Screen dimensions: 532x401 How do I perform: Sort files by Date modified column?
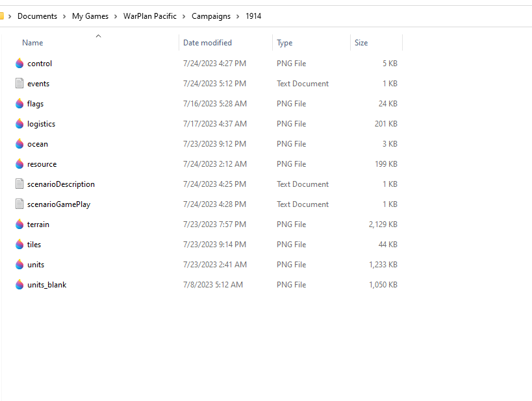(208, 43)
